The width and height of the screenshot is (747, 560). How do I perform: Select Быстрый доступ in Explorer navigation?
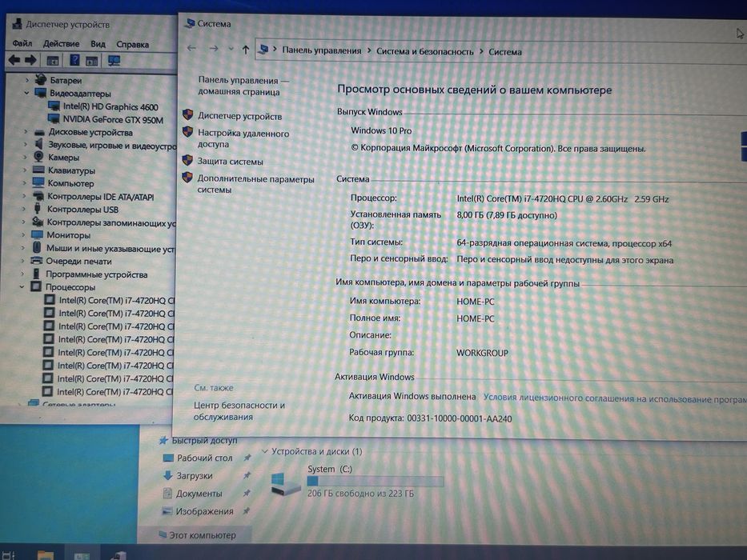[x=204, y=441]
